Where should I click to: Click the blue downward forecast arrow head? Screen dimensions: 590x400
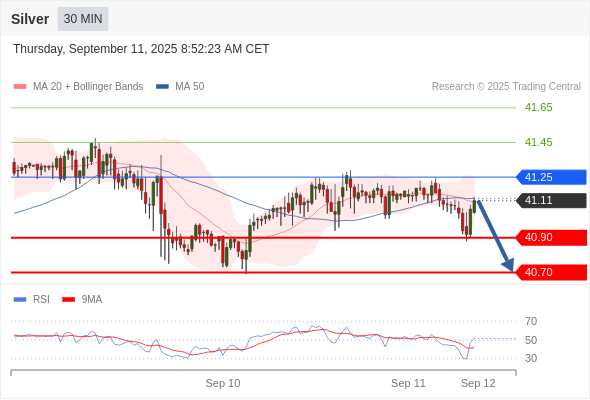click(x=508, y=265)
